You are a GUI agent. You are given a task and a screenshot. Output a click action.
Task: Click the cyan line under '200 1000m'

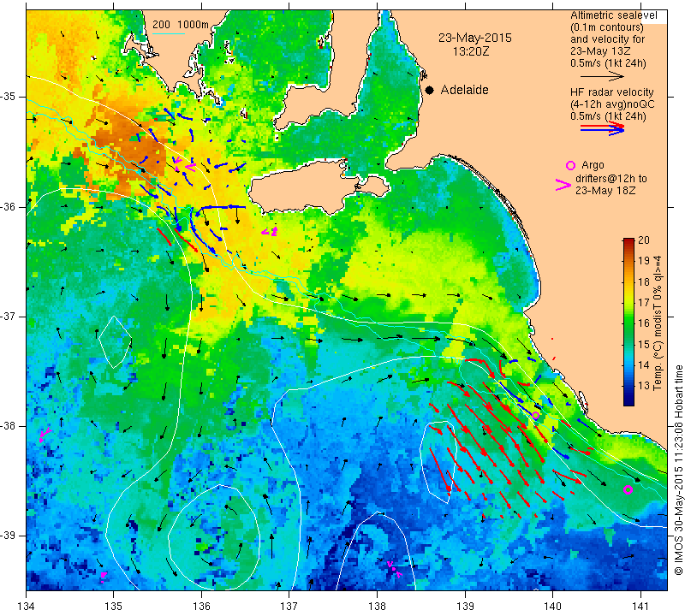168,33
